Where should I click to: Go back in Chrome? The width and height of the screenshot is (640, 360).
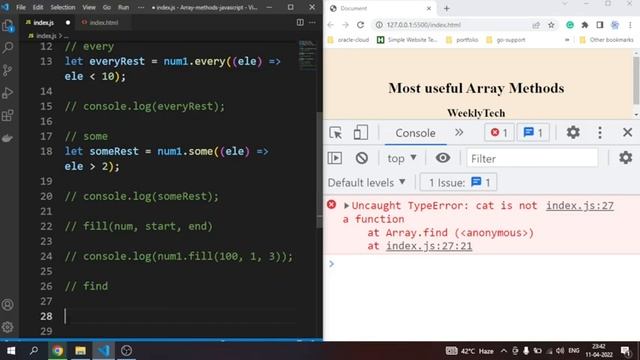(x=331, y=25)
